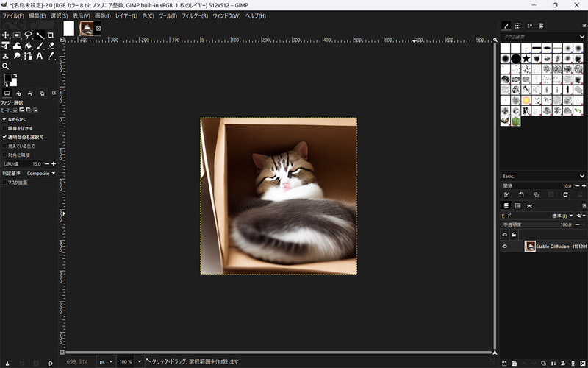This screenshot has width=588, height=368.
Task: Toggle the なめらかに antialiasing checkbox
Action: point(4,119)
